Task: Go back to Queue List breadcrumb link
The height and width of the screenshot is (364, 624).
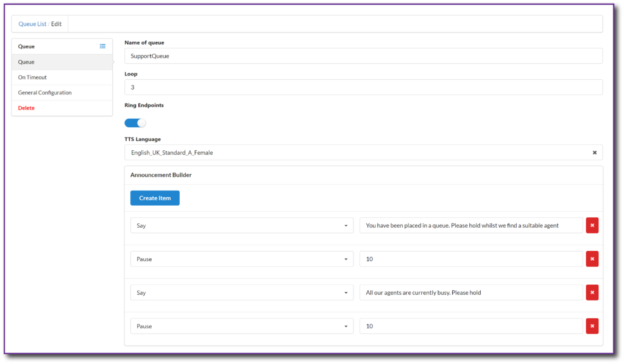Action: pos(32,24)
